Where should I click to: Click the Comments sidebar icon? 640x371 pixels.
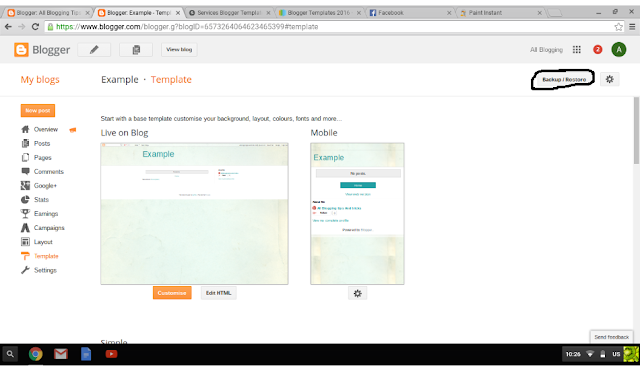click(x=25, y=171)
